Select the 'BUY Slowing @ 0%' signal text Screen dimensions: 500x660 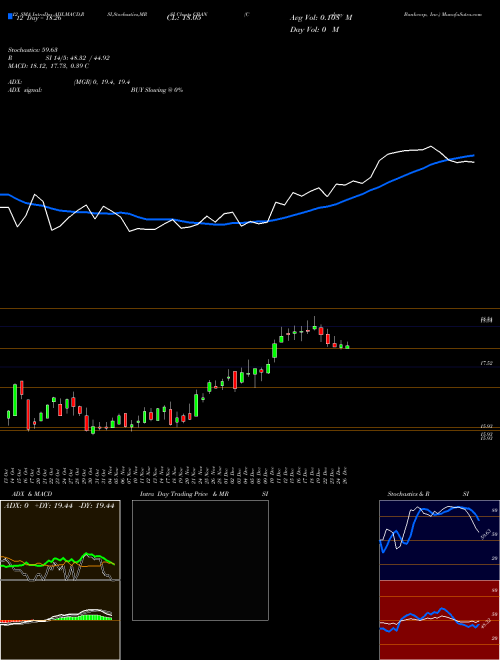(157, 90)
